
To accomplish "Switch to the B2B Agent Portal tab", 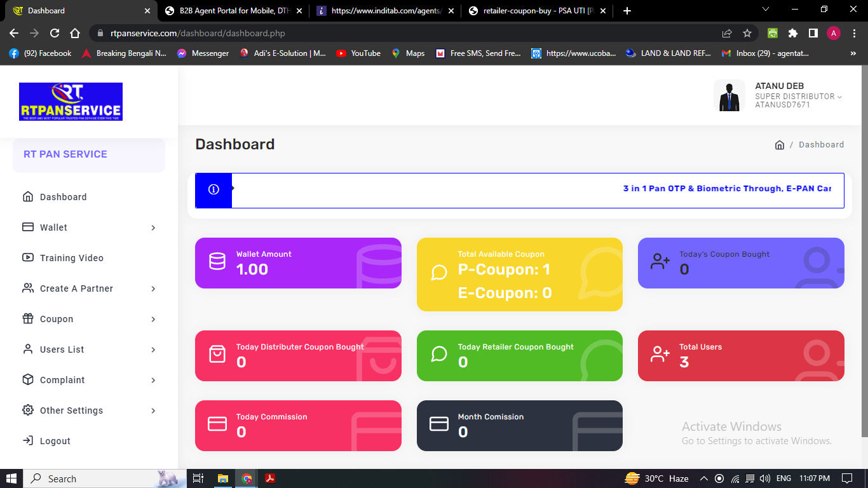I will tap(229, 11).
